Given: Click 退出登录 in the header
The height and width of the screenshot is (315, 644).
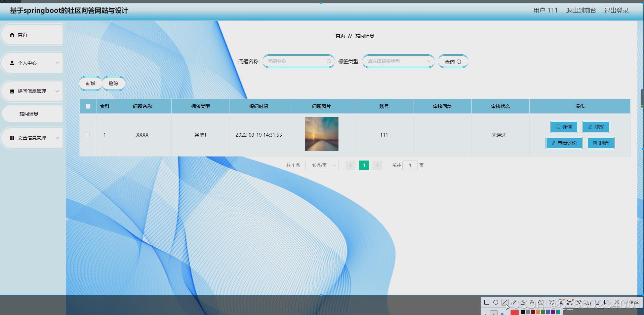Looking at the screenshot, I should click(x=616, y=10).
